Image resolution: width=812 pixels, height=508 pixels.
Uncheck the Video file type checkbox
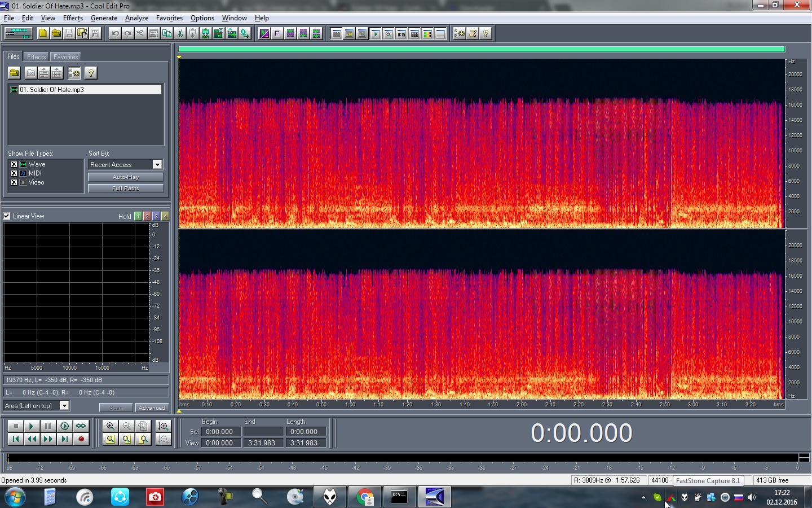coord(14,182)
